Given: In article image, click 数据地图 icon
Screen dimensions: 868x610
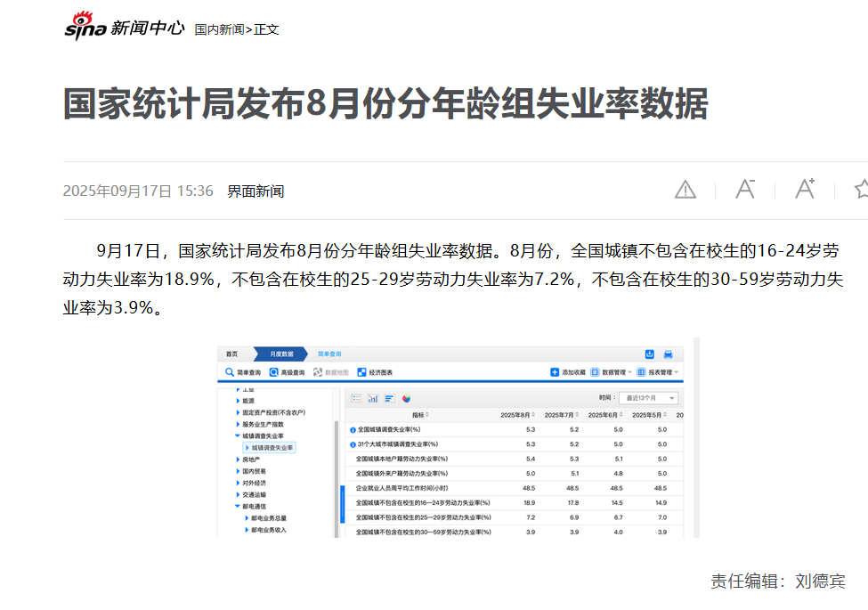Looking at the screenshot, I should 318,372.
